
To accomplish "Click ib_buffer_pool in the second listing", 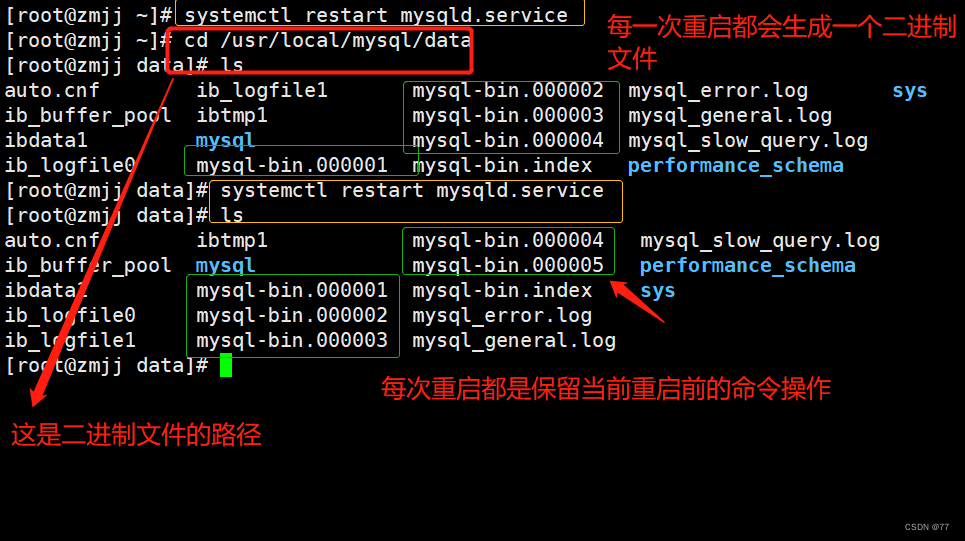I will [x=88, y=266].
